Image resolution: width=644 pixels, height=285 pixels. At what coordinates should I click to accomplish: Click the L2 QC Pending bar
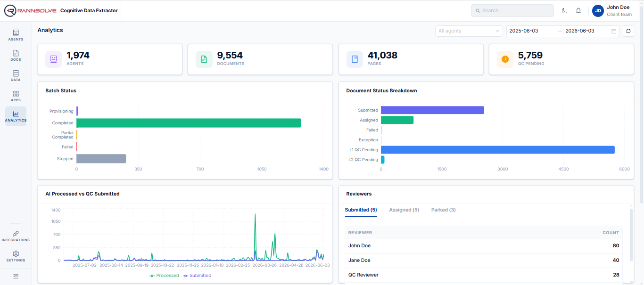383,160
